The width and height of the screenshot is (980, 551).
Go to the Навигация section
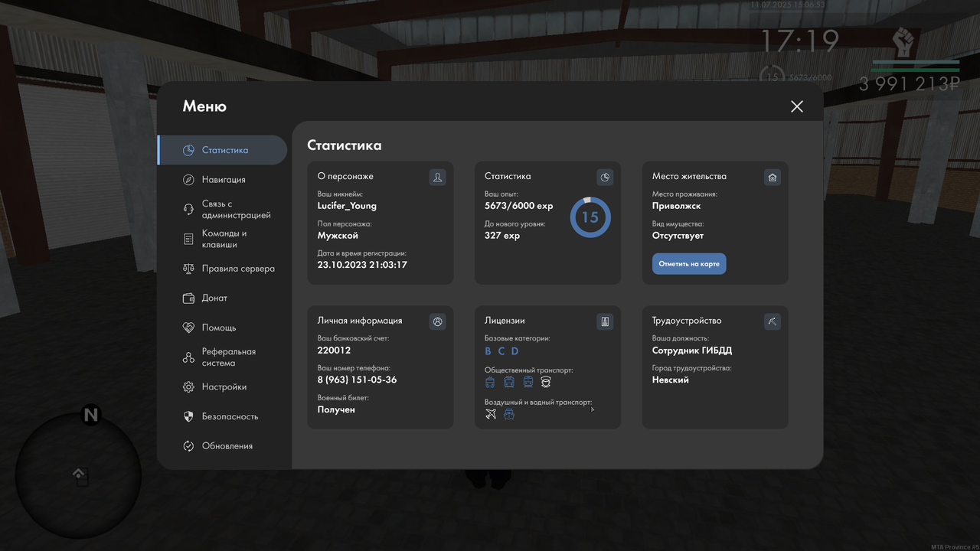pos(222,180)
